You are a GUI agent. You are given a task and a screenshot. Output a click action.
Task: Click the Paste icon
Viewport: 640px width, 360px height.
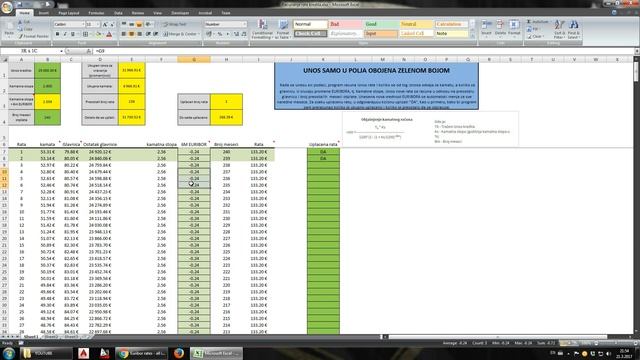(x=9, y=27)
